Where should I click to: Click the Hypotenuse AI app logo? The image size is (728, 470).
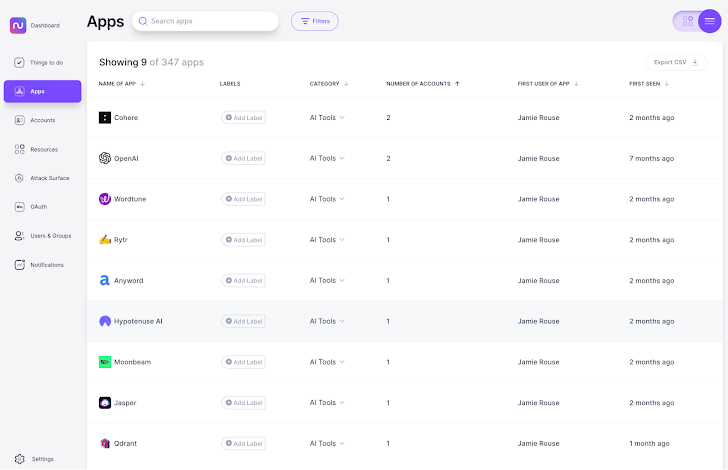point(105,321)
